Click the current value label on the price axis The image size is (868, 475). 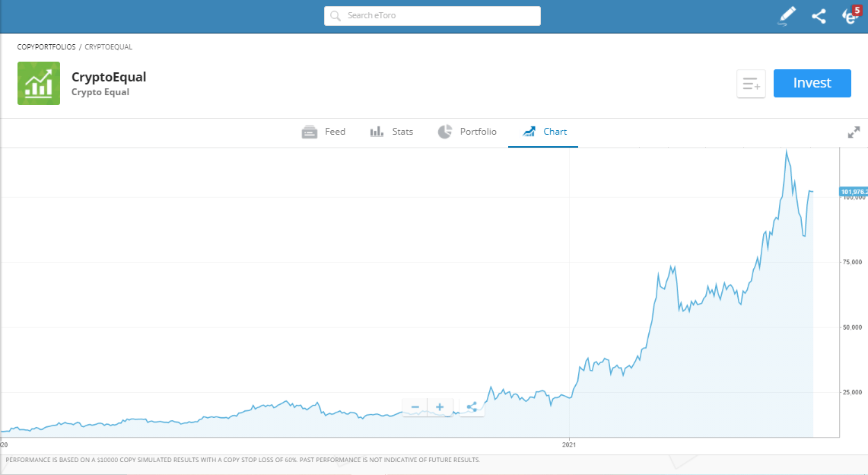point(854,191)
